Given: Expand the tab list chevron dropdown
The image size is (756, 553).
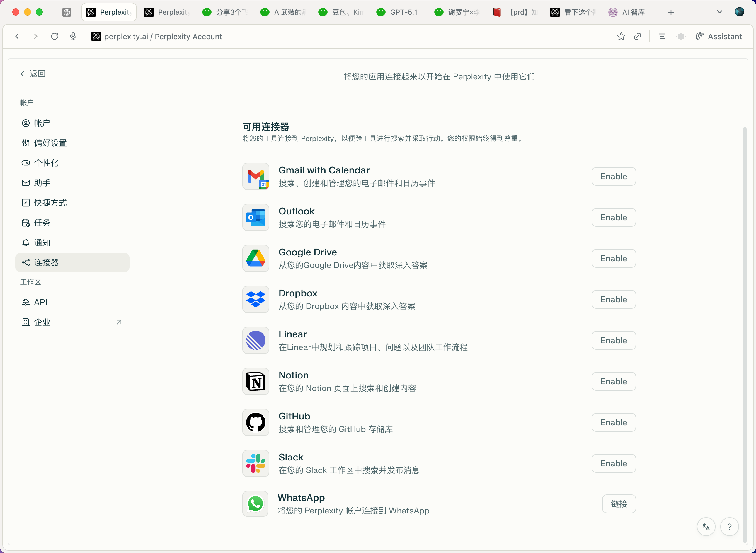Looking at the screenshot, I should click(x=719, y=12).
